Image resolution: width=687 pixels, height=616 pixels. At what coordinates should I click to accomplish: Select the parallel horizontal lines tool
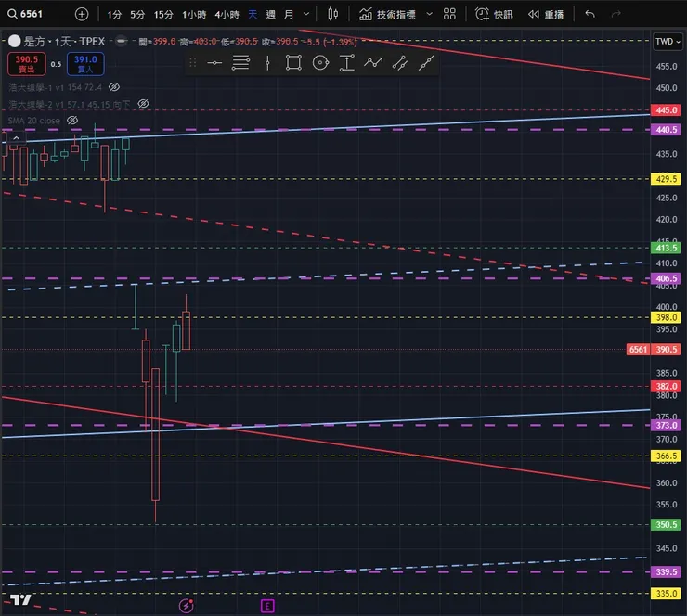pos(240,63)
